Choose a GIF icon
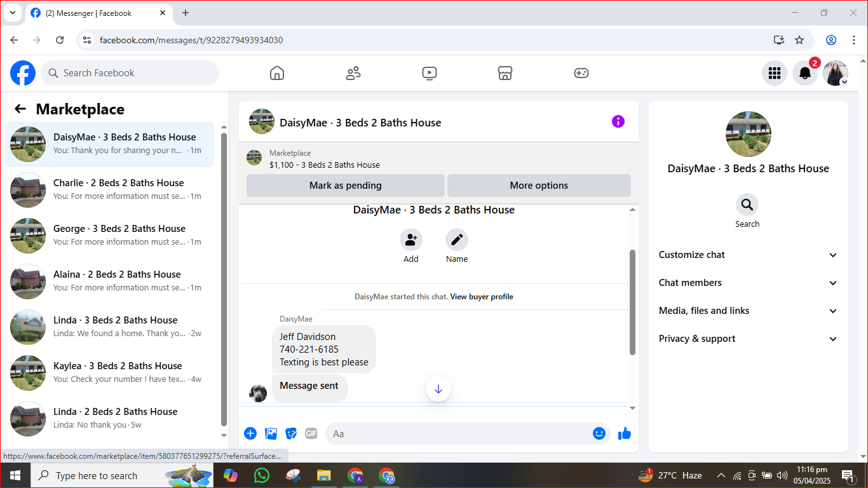This screenshot has width=868, height=488. click(x=311, y=433)
